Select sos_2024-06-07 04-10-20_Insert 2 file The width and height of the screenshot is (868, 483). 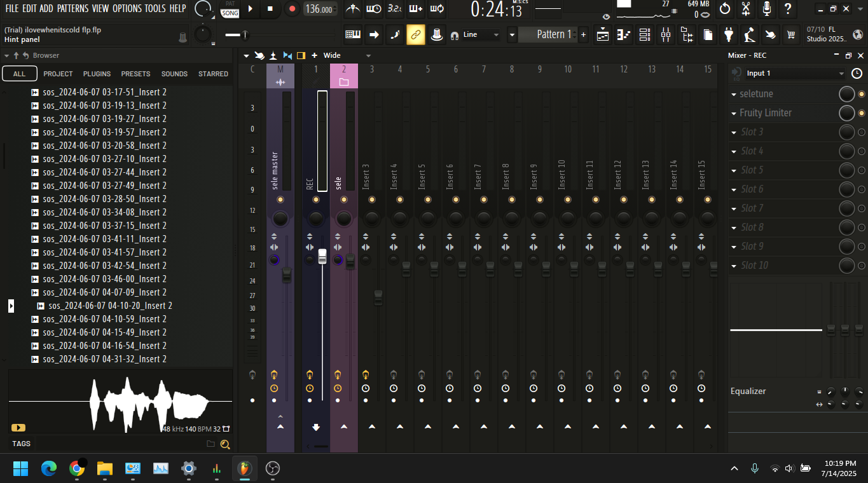110,306
